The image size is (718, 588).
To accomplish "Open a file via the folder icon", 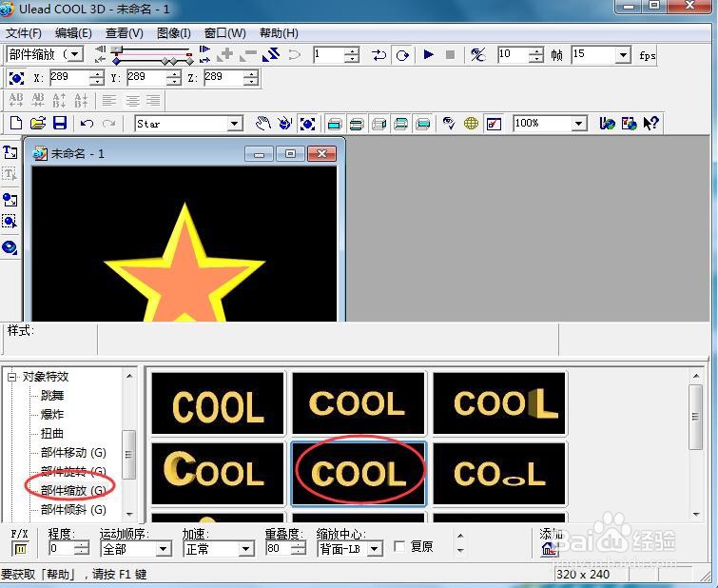I will point(38,123).
